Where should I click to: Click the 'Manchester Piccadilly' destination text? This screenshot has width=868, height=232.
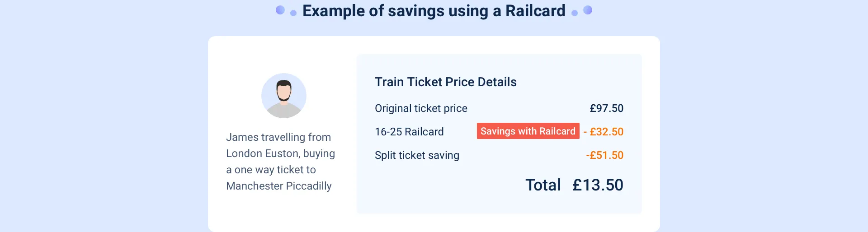[x=279, y=186]
